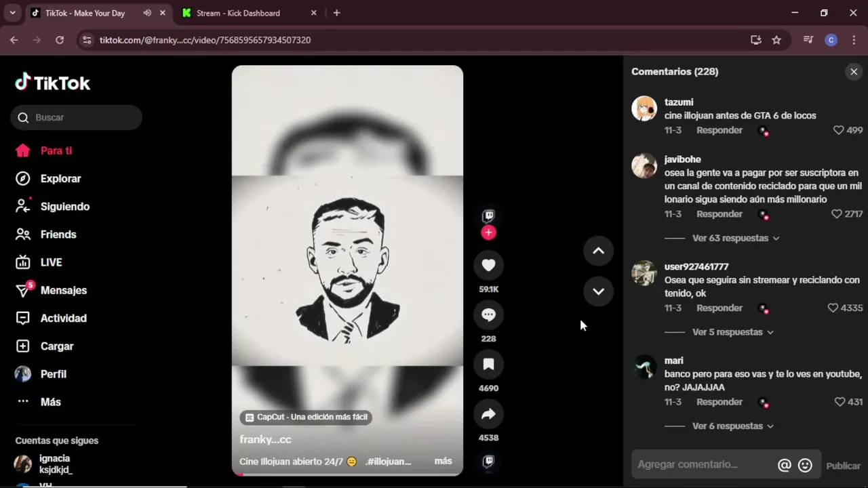868x488 pixels.
Task: Click the address bar URL
Action: coord(205,40)
